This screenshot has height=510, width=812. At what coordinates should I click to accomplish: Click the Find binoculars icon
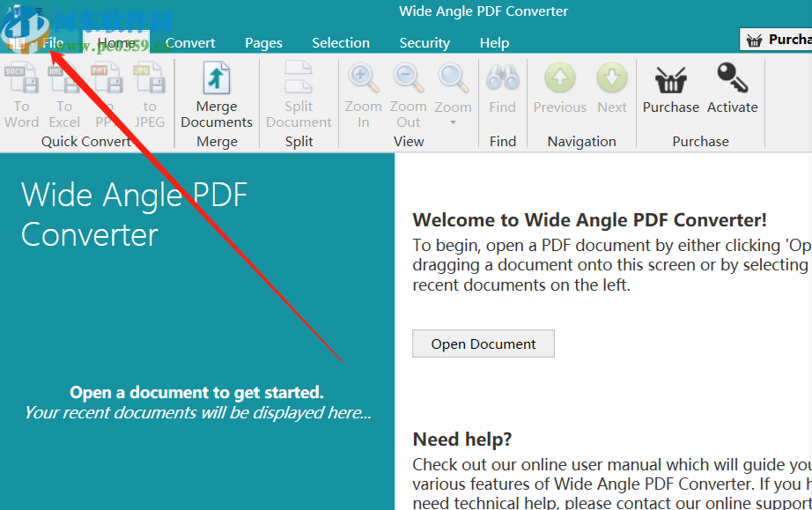(x=502, y=78)
